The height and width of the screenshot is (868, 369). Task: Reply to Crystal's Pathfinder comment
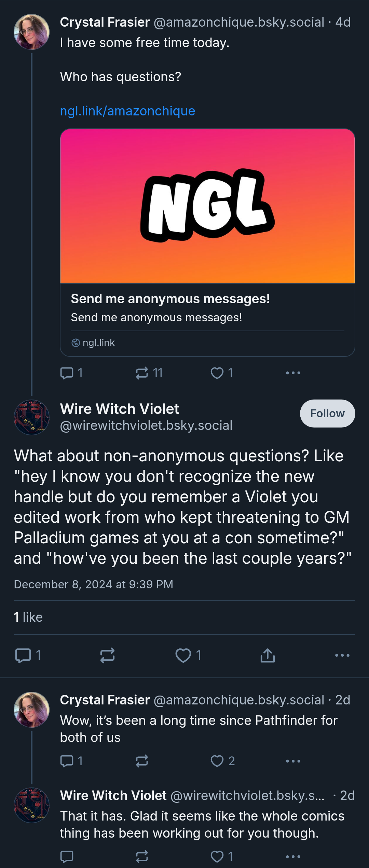click(x=71, y=761)
